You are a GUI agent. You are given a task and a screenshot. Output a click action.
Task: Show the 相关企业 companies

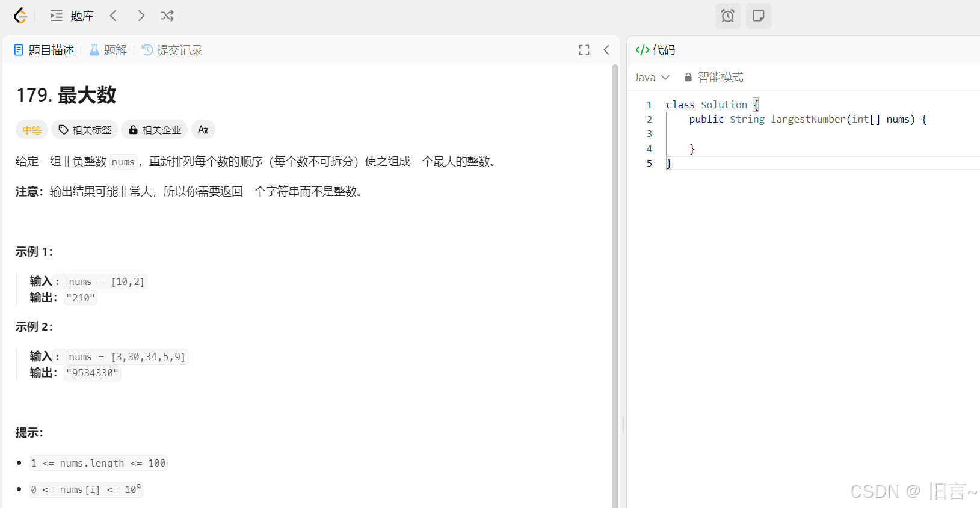(155, 130)
